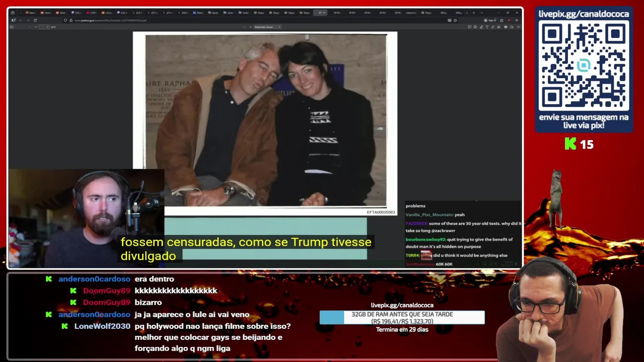Switch to the 003 PDF tab
The width and height of the screenshot is (644, 362).
[x=443, y=13]
